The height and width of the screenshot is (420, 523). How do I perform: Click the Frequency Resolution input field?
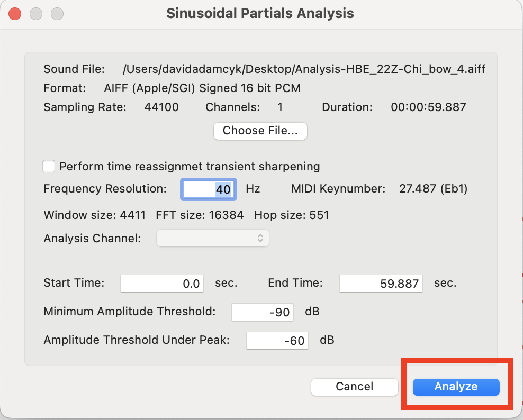pyautogui.click(x=209, y=189)
